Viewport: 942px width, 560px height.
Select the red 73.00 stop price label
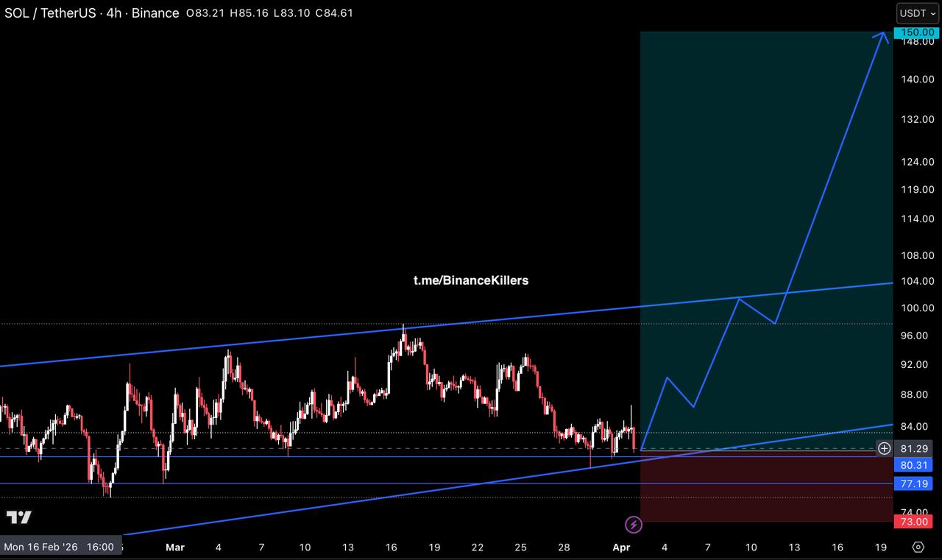tap(913, 522)
